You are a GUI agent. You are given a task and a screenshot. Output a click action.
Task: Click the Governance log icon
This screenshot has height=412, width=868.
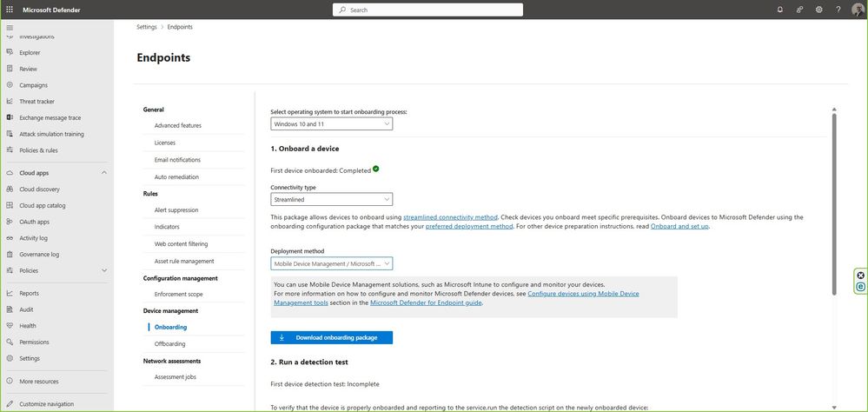(x=10, y=254)
